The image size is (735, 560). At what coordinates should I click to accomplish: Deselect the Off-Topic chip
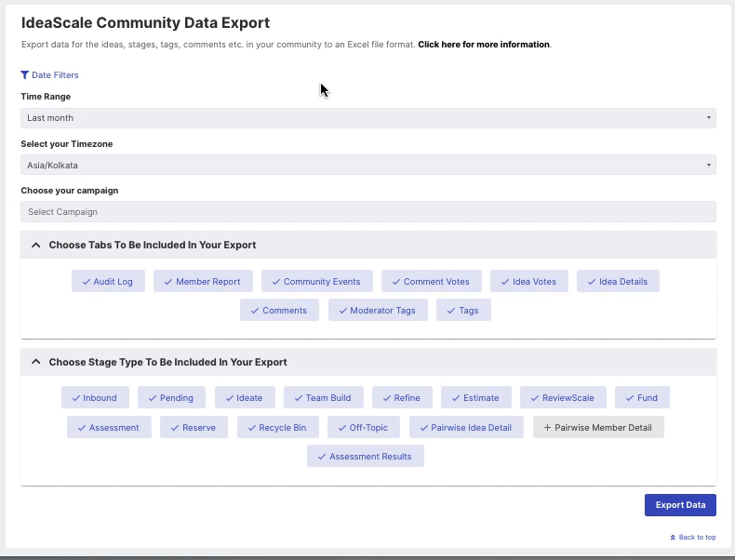pyautogui.click(x=364, y=427)
